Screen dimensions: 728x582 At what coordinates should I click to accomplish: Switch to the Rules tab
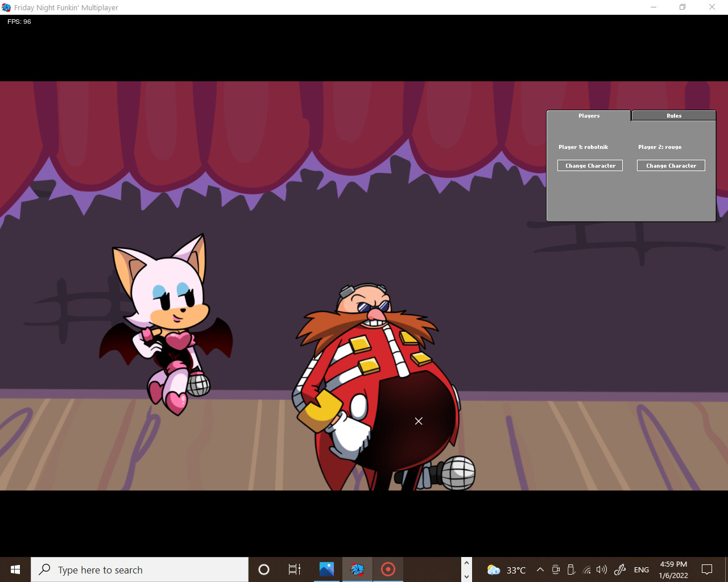(673, 115)
